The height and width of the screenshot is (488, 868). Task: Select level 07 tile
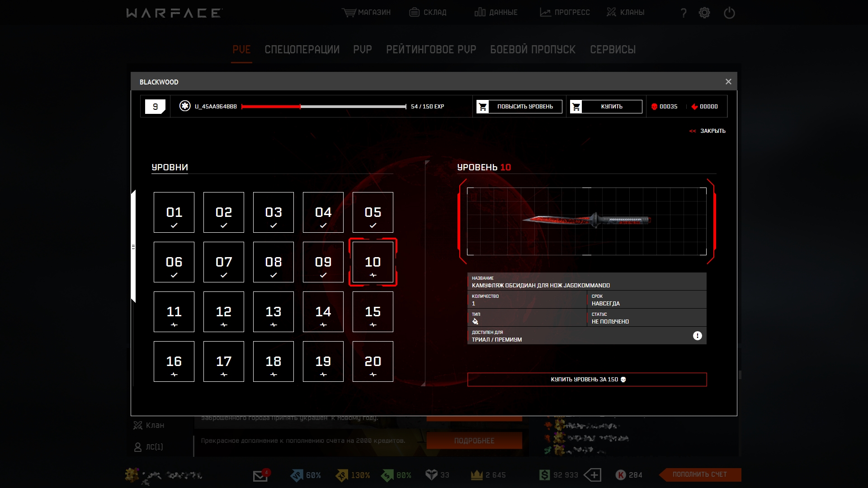tap(224, 262)
